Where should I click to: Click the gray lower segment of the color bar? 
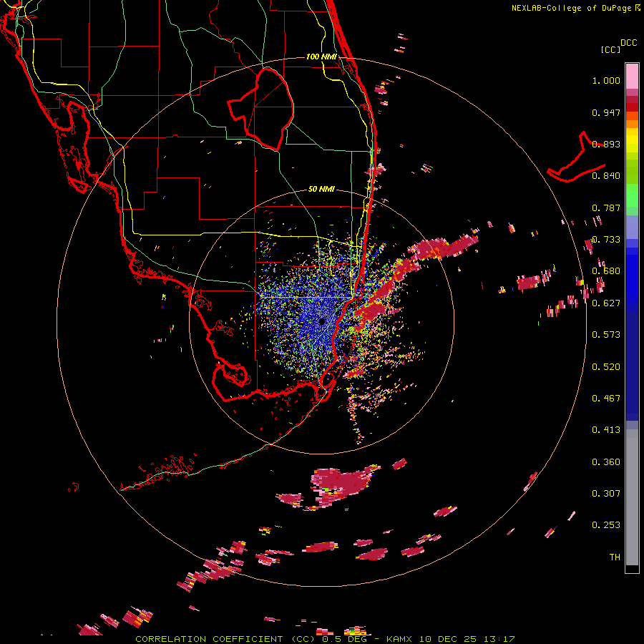(x=632, y=497)
